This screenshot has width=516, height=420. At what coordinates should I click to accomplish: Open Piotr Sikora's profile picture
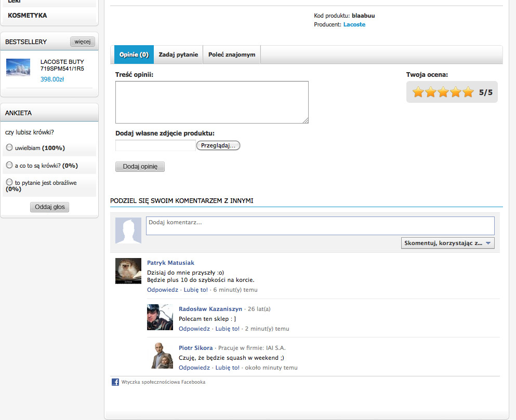160,356
